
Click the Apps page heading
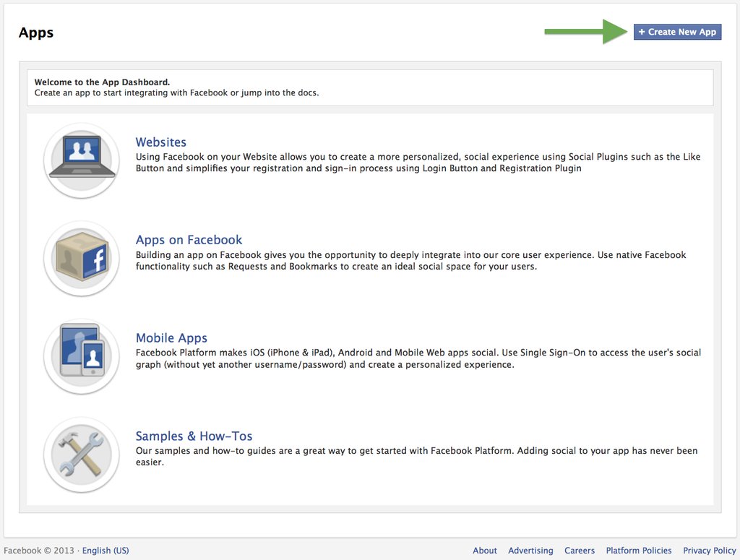tap(36, 33)
